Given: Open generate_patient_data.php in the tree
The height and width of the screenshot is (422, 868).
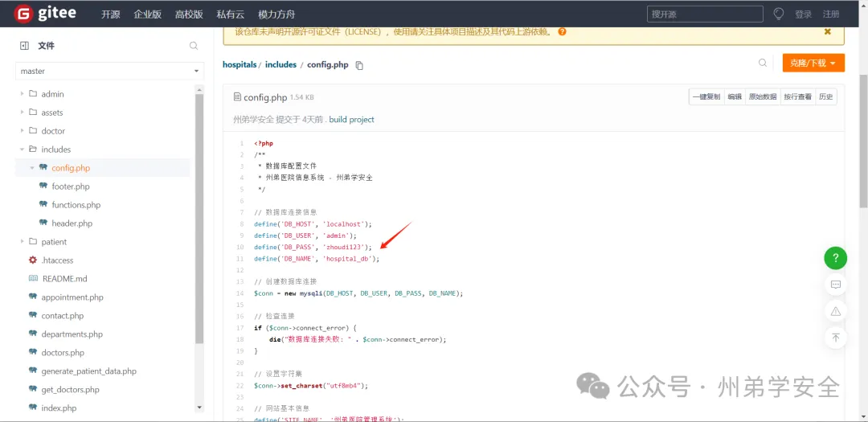Looking at the screenshot, I should coord(89,371).
